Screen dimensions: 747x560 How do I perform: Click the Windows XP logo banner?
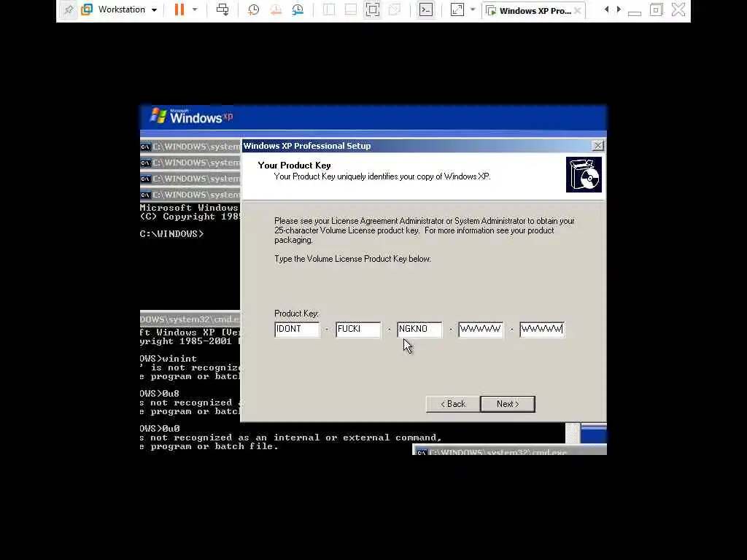pos(192,116)
